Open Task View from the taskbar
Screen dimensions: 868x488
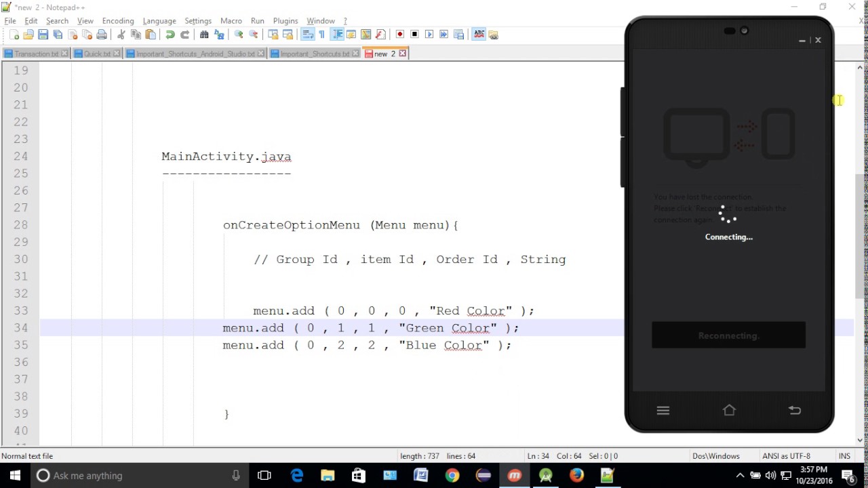(264, 476)
